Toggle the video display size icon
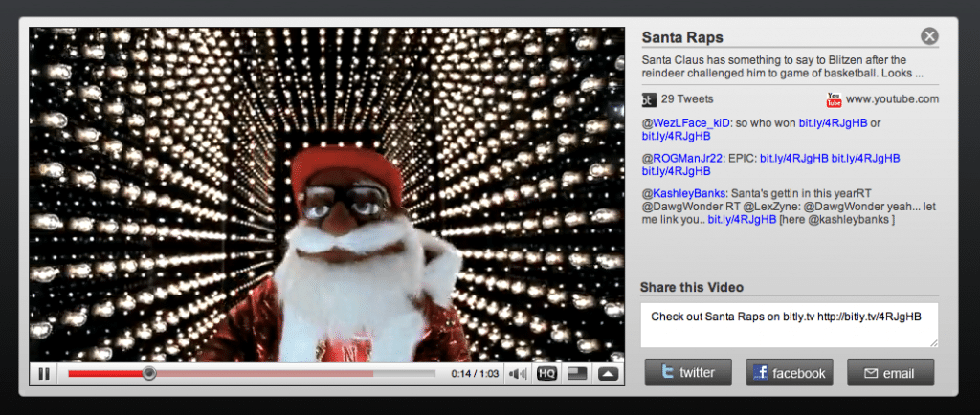The image size is (980, 415). point(577,374)
